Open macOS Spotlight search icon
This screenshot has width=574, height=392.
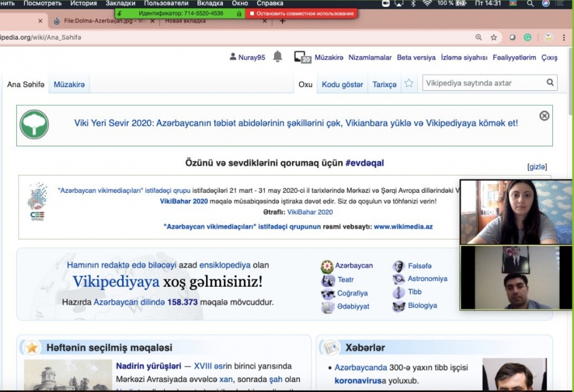coord(530,4)
